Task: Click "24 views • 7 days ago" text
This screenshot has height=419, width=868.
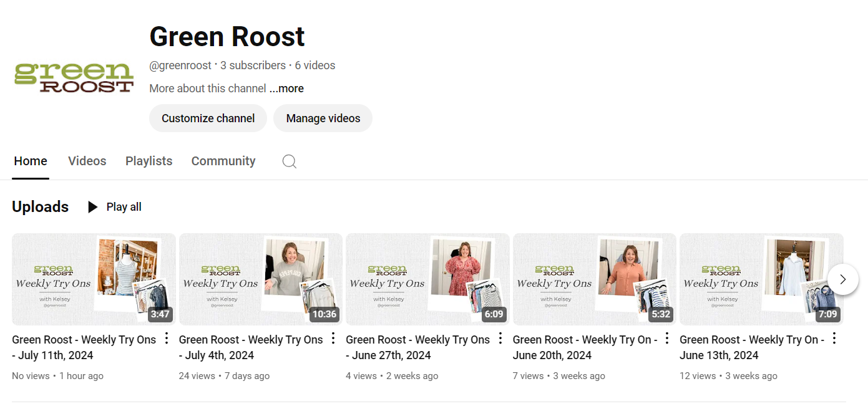Action: click(x=225, y=376)
